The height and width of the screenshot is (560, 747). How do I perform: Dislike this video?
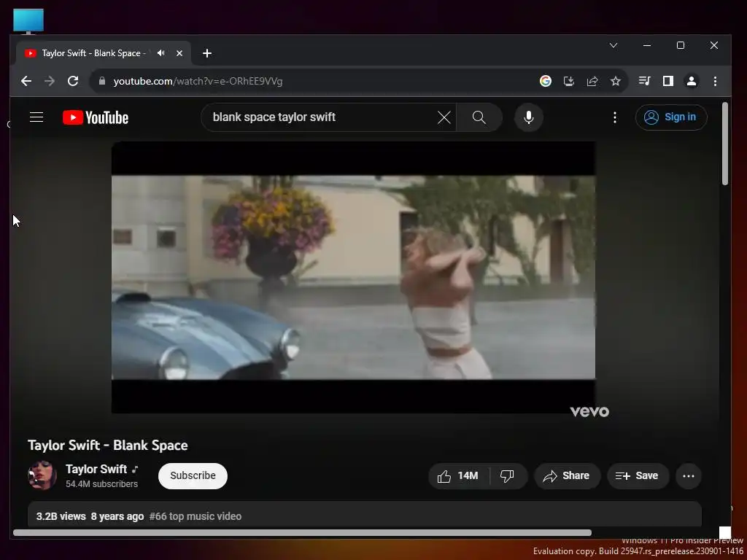coord(508,475)
